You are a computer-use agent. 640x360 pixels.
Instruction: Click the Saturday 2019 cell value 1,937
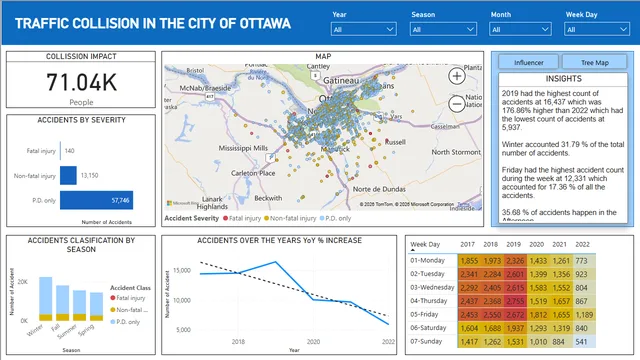515,328
